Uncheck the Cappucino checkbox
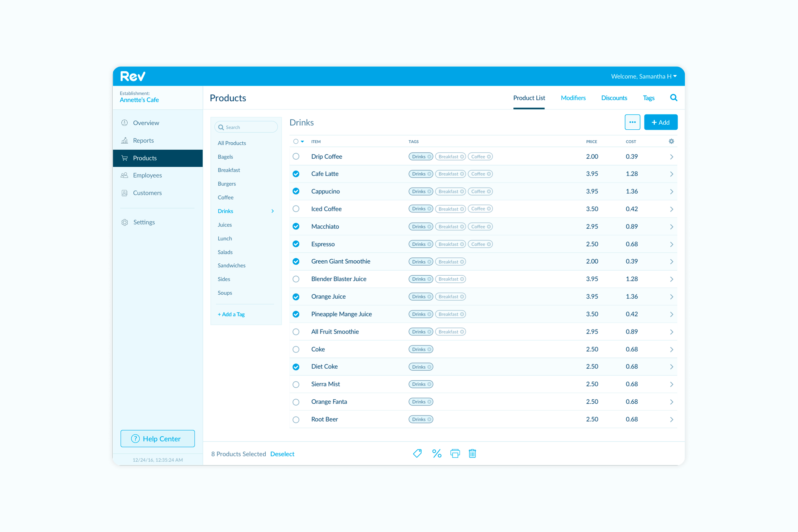Image resolution: width=798 pixels, height=532 pixels. (x=296, y=191)
